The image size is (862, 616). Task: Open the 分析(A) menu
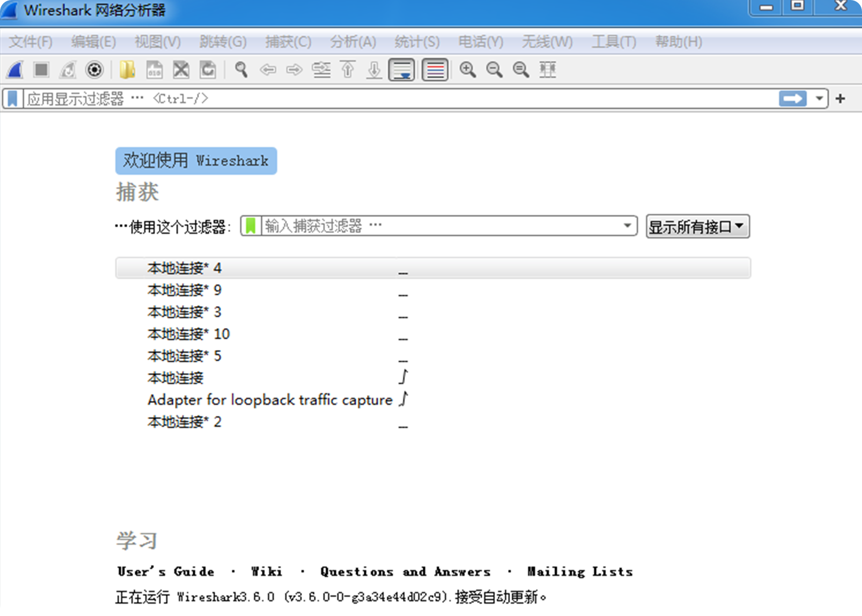coord(353,42)
